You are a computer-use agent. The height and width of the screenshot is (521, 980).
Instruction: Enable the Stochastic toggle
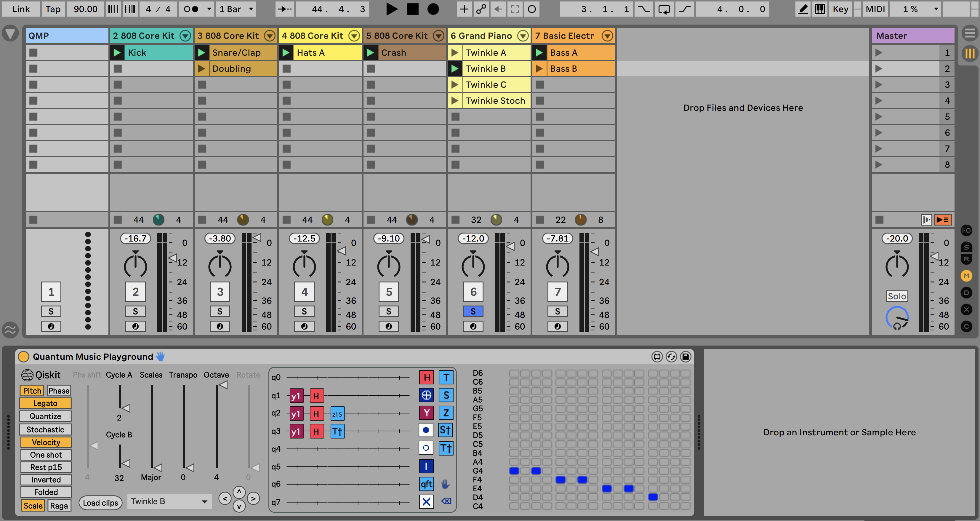pyautogui.click(x=45, y=429)
